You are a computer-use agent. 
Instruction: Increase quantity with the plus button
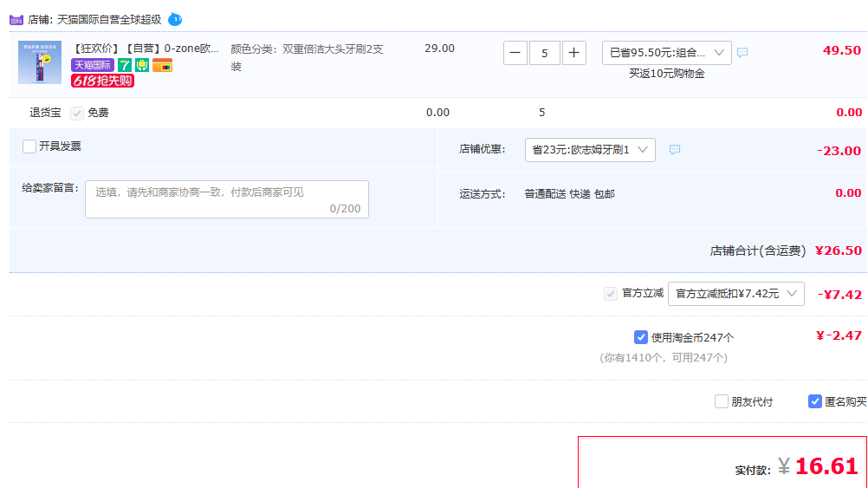pyautogui.click(x=574, y=53)
